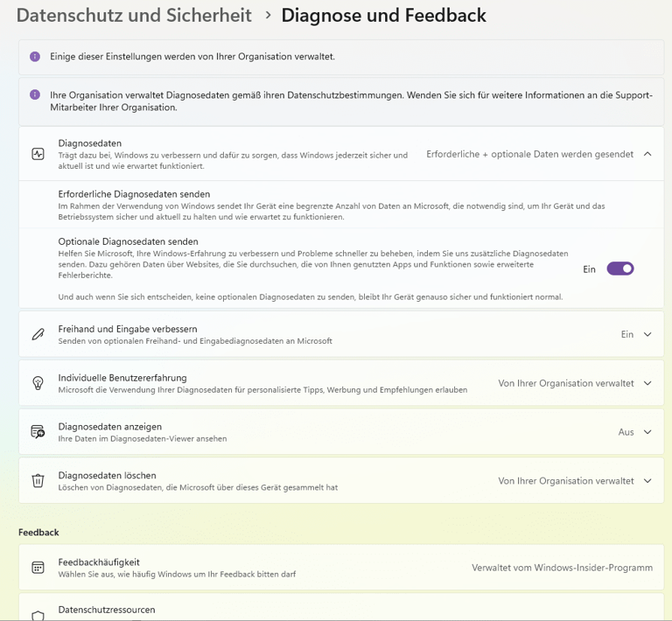Viewport: 672px width, 621px height.
Task: Expand the Diagnosedaten anzeigen chevron
Action: coord(647,432)
